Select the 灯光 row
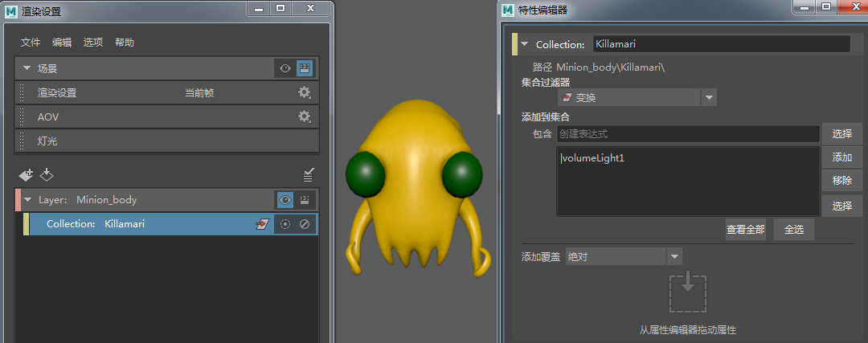This screenshot has width=868, height=343. tap(167, 141)
